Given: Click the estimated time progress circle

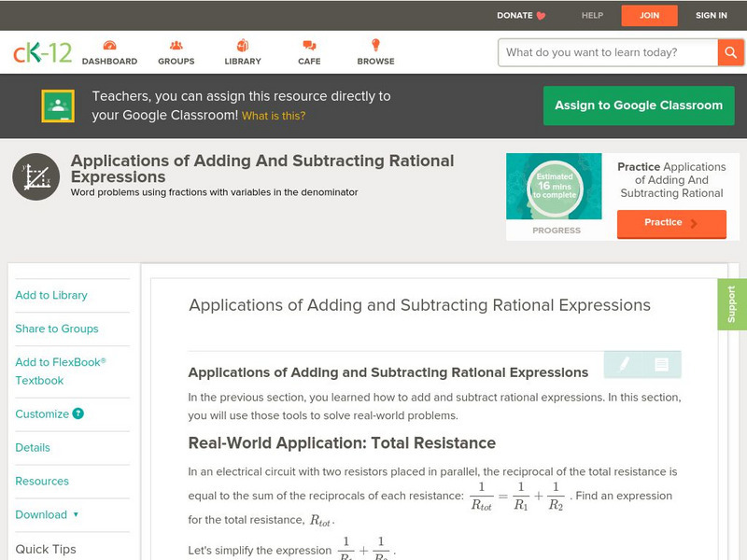Looking at the screenshot, I should click(x=556, y=188).
